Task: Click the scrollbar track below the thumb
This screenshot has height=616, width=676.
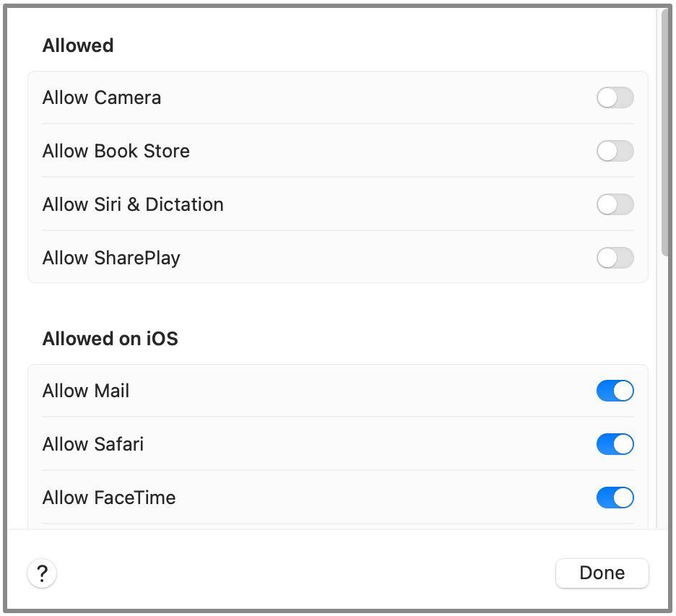Action: tap(664, 388)
